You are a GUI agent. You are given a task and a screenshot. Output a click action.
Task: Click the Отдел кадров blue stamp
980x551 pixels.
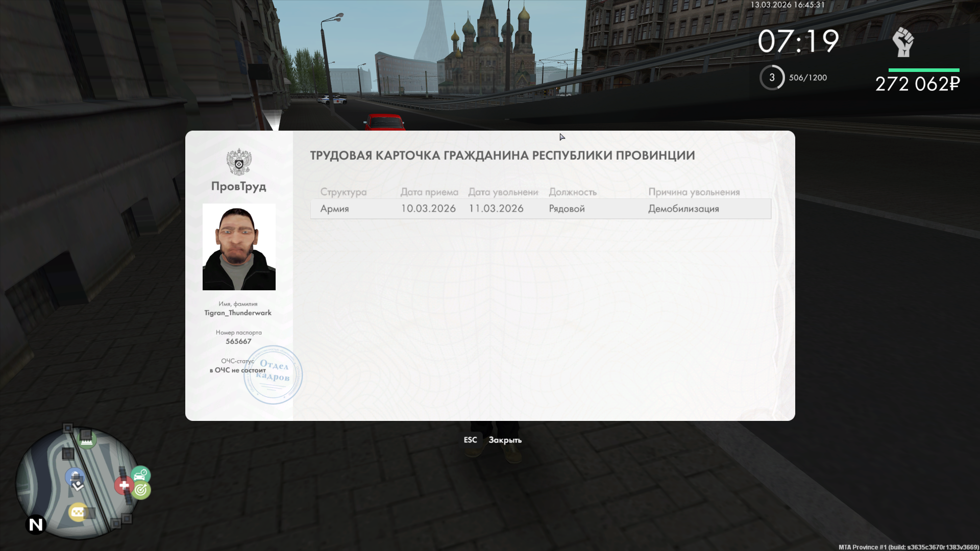coord(274,375)
